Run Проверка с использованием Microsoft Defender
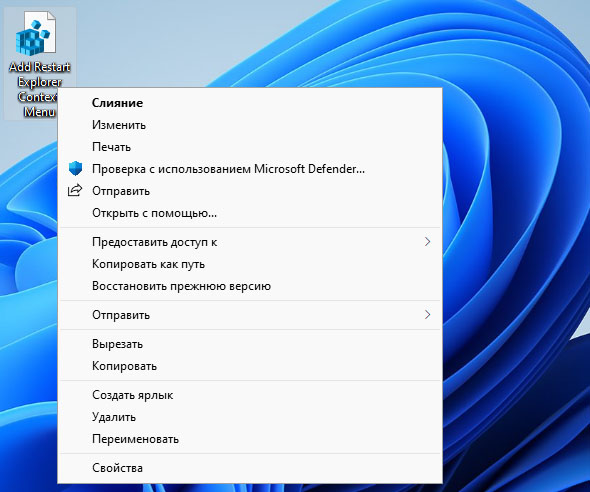Viewport: 590px width, 492px height. tap(250, 169)
